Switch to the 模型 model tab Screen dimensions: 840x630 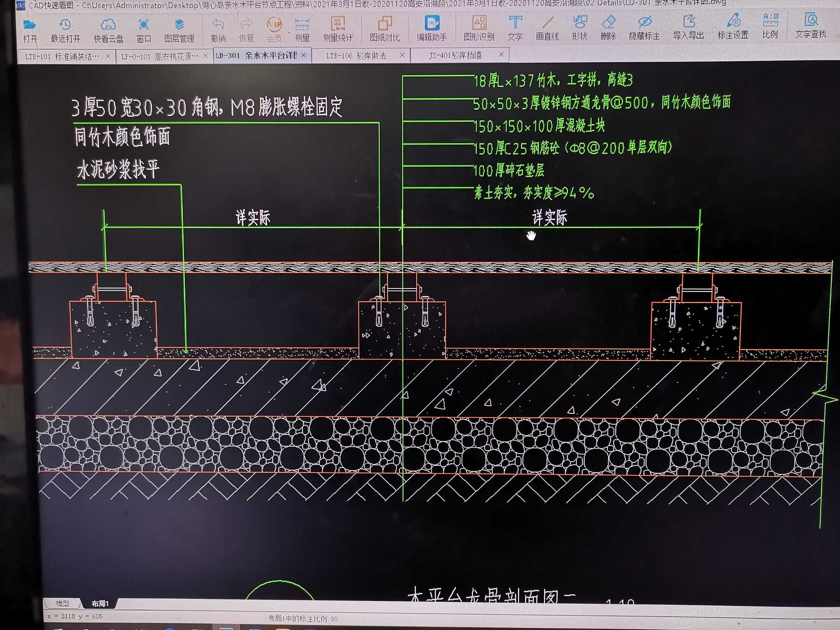(63, 604)
